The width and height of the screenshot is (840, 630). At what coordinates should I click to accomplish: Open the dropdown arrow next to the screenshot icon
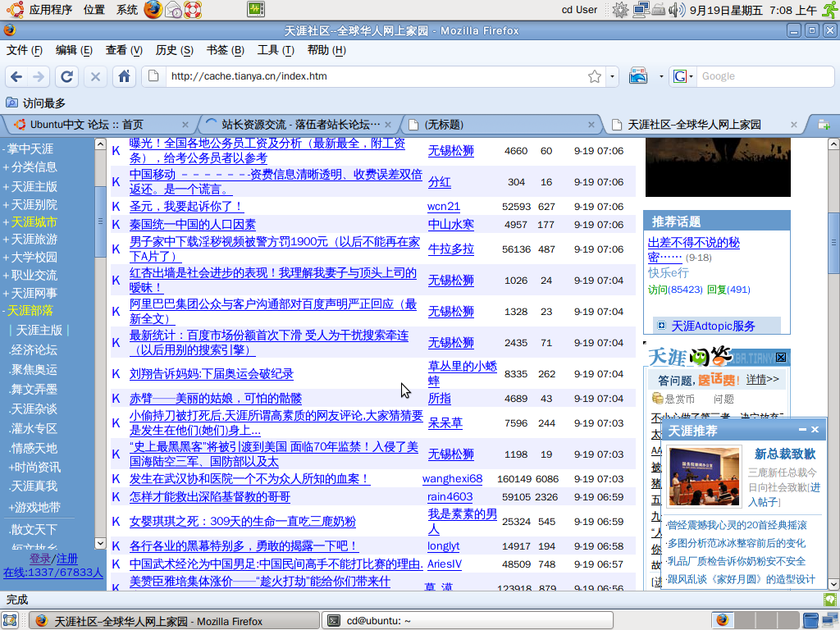pyautogui.click(x=661, y=76)
